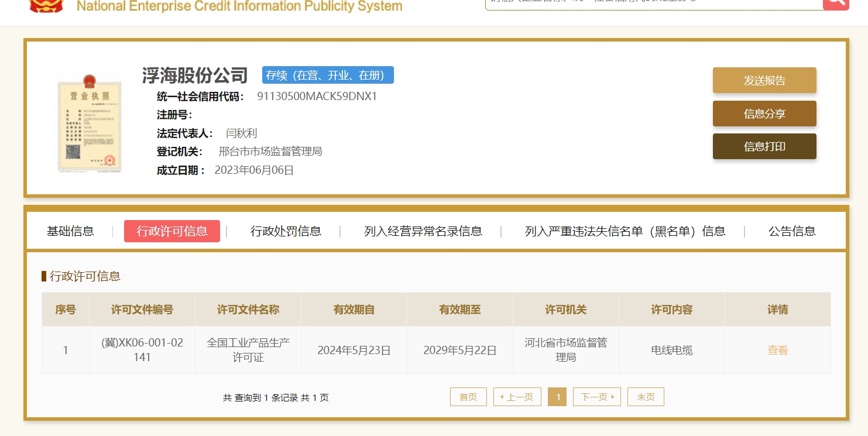
Task: Click the 序号 column header
Action: 66,310
